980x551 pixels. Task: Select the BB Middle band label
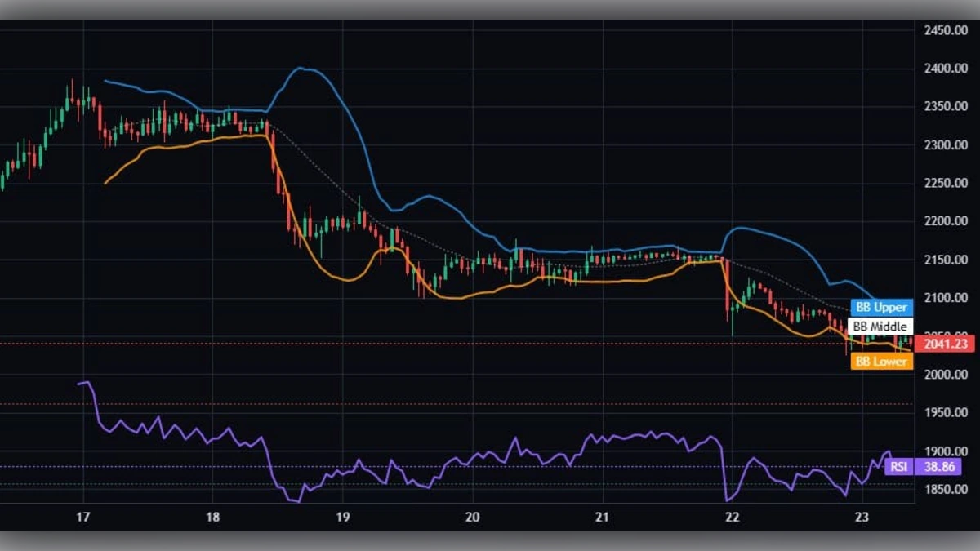[880, 327]
